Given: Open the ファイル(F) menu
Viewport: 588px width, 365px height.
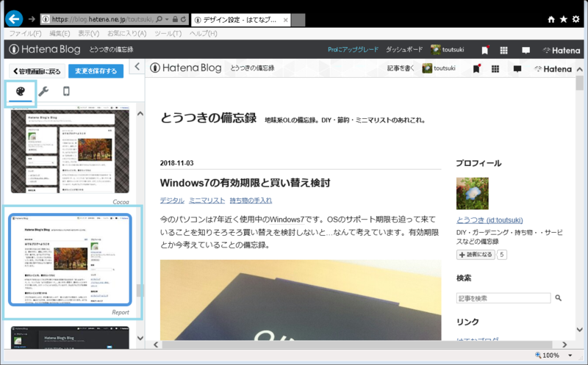Looking at the screenshot, I should (x=25, y=33).
